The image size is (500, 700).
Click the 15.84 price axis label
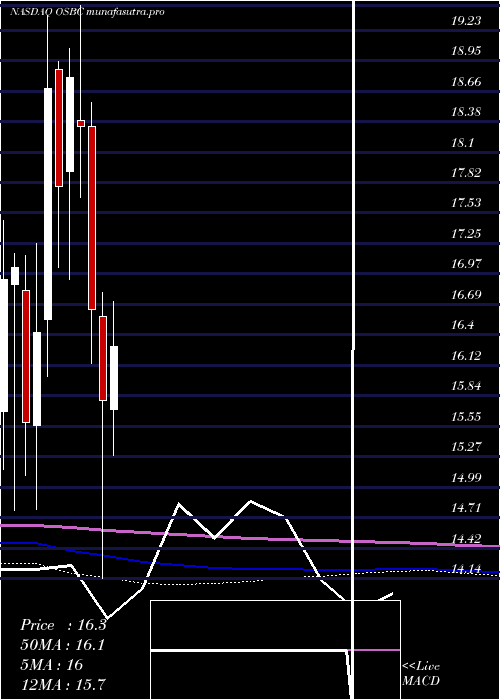coord(466,386)
